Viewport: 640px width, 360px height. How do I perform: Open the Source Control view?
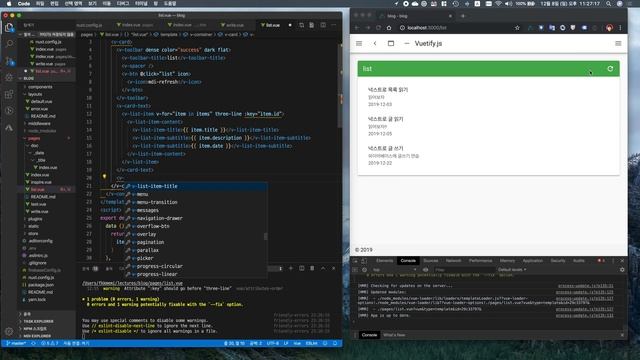point(9,61)
